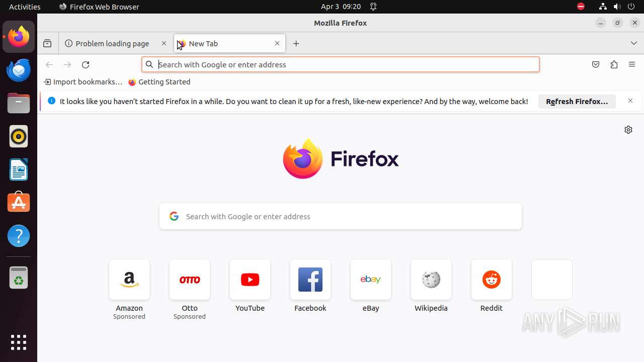Image resolution: width=644 pixels, height=362 pixels.
Task: Open the power menu icon
Action: pyautogui.click(x=631, y=7)
